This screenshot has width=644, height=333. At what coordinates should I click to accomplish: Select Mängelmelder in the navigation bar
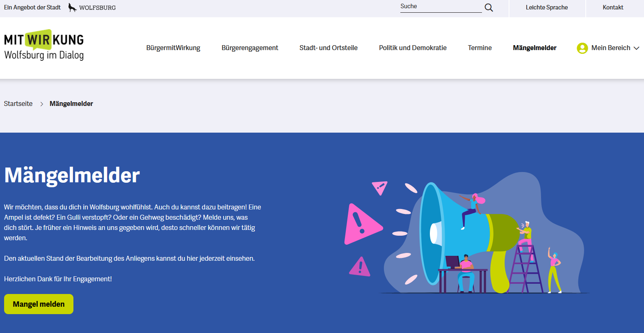click(x=534, y=48)
